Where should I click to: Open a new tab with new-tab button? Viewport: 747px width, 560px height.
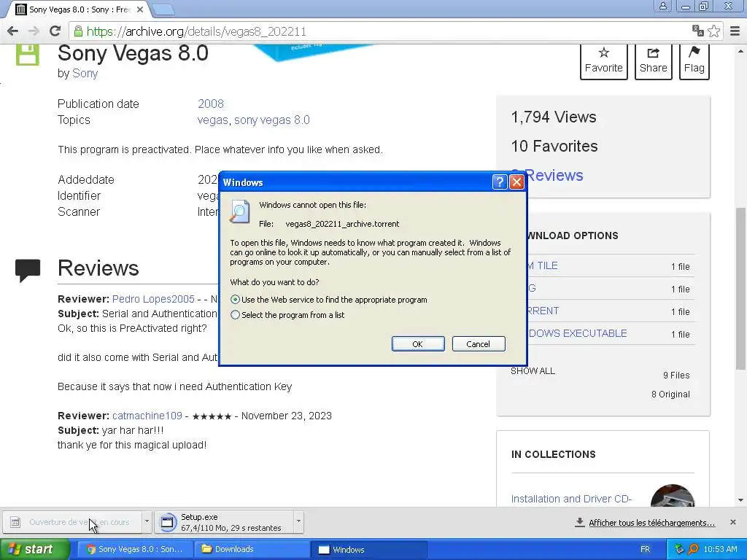point(163,9)
